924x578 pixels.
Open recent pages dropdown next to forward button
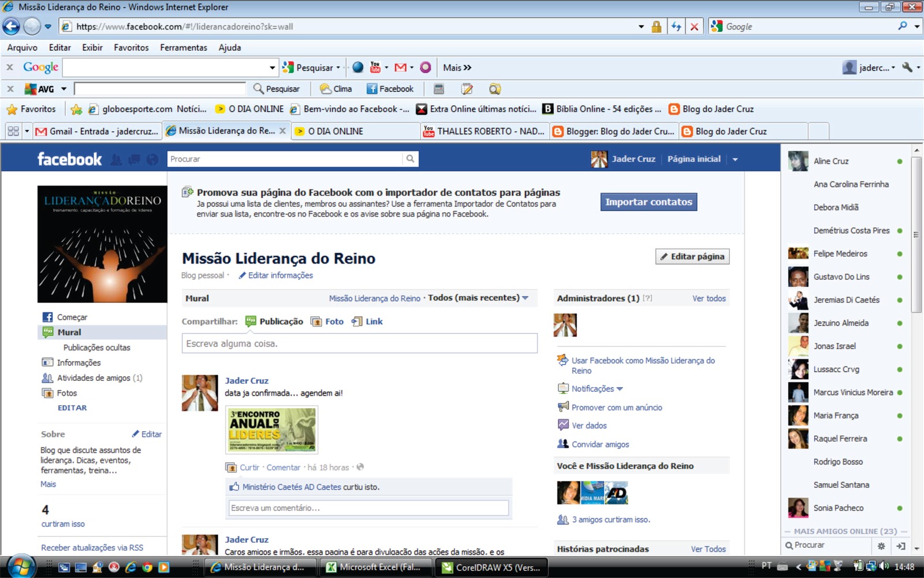click(x=48, y=27)
